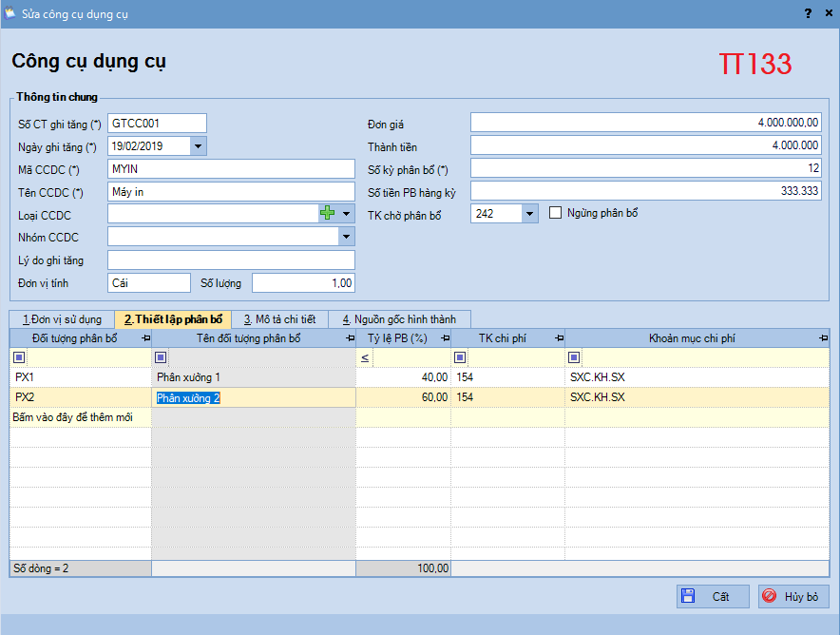
Task: Click the pin icon in Tỷ lệ PB (%) header
Action: click(444, 338)
